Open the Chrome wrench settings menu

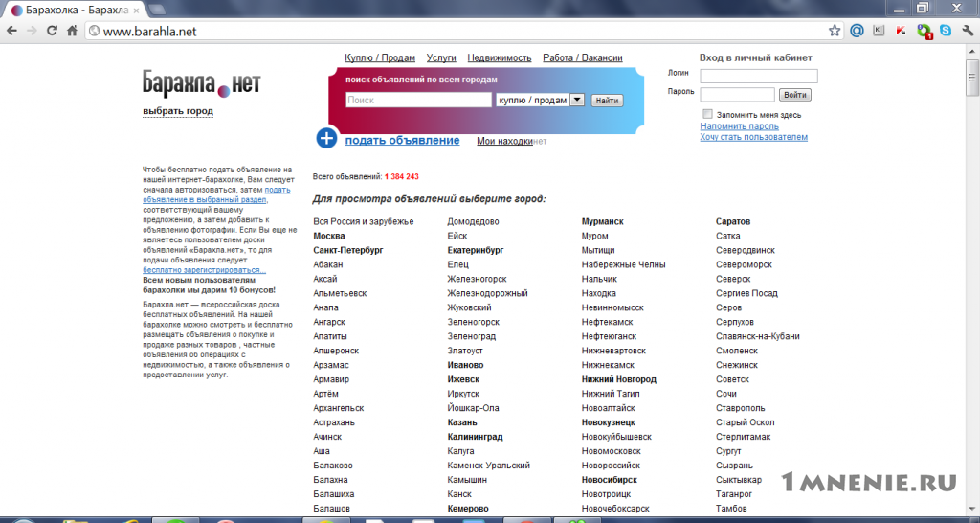click(969, 31)
